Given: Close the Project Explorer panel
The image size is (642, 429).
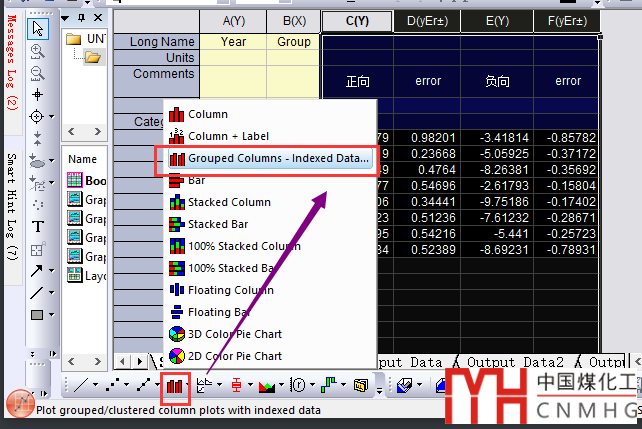Looking at the screenshot, I should click(x=98, y=18).
